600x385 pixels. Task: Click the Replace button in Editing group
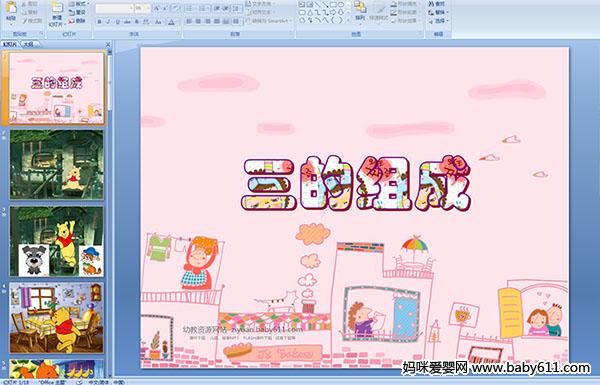(437, 12)
